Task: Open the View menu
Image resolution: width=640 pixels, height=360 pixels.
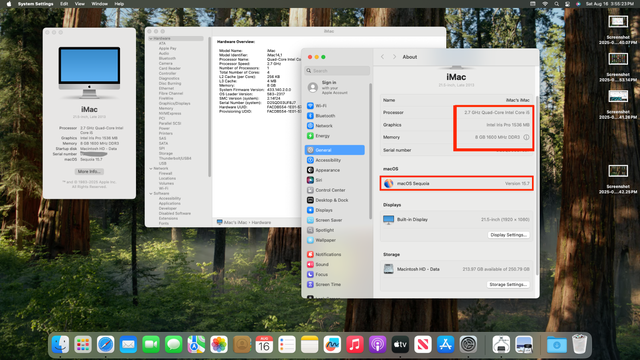Action: pyautogui.click(x=80, y=4)
